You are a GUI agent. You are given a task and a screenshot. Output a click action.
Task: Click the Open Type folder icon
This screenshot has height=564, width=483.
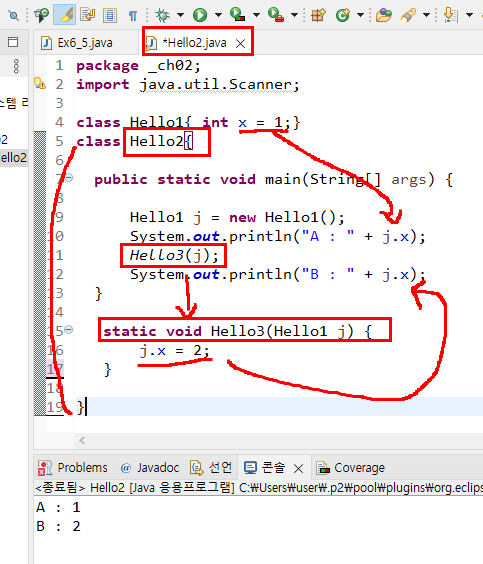click(383, 15)
